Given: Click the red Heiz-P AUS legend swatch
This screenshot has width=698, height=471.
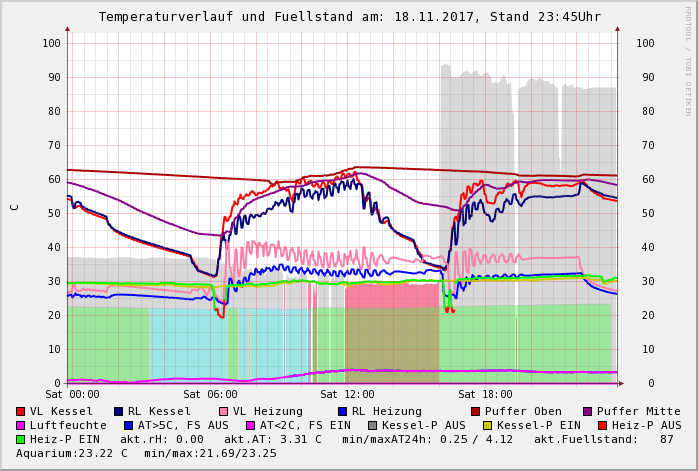Looking at the screenshot, I should [602, 425].
